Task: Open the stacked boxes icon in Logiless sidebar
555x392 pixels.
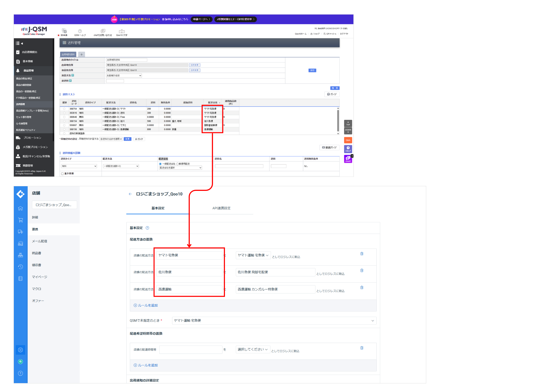Action: (x=21, y=255)
